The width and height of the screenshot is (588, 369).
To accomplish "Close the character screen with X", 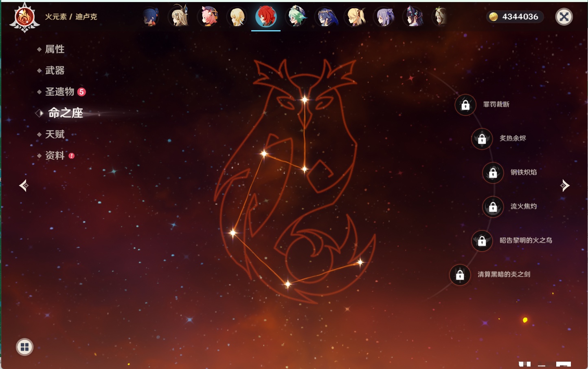I will pyautogui.click(x=564, y=17).
